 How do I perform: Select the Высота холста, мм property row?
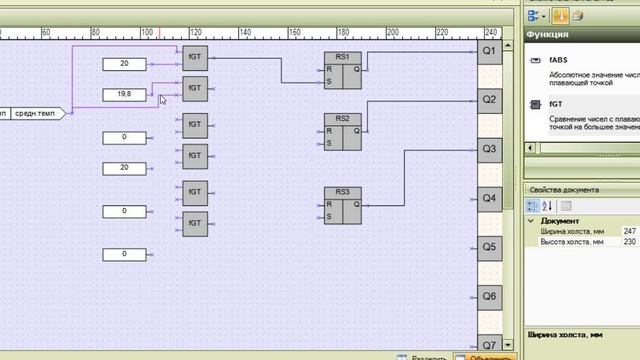click(582, 242)
